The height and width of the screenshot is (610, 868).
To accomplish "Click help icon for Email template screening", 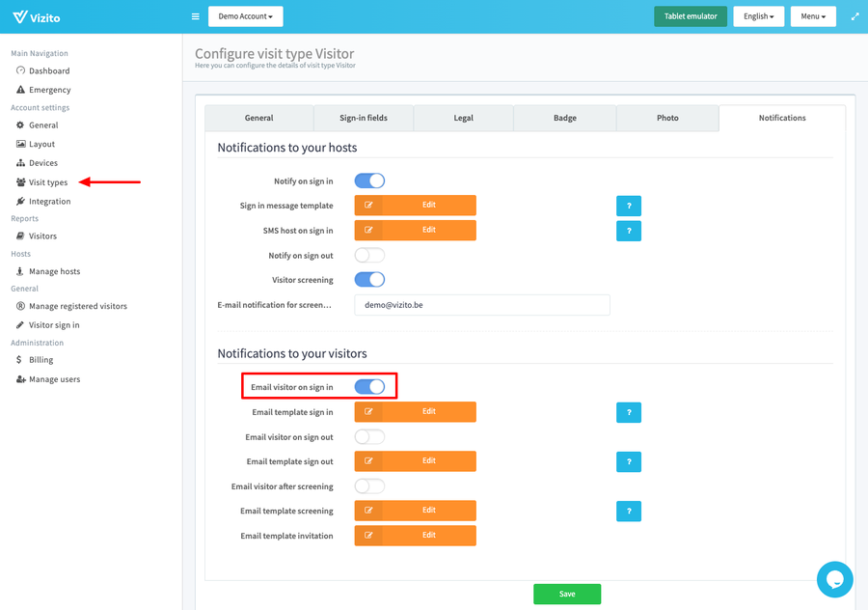I will (x=629, y=512).
